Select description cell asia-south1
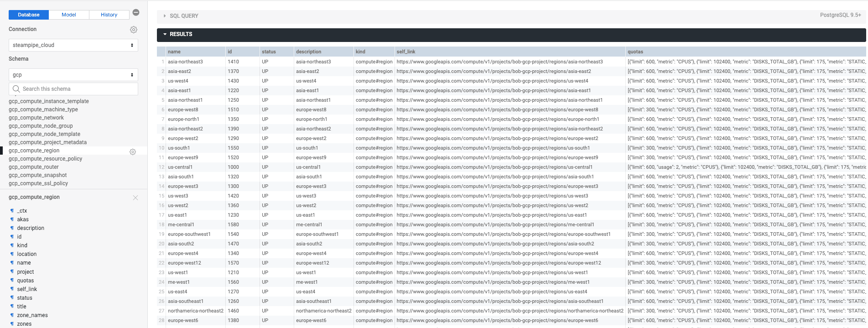Image resolution: width=868 pixels, height=328 pixels. [x=323, y=177]
